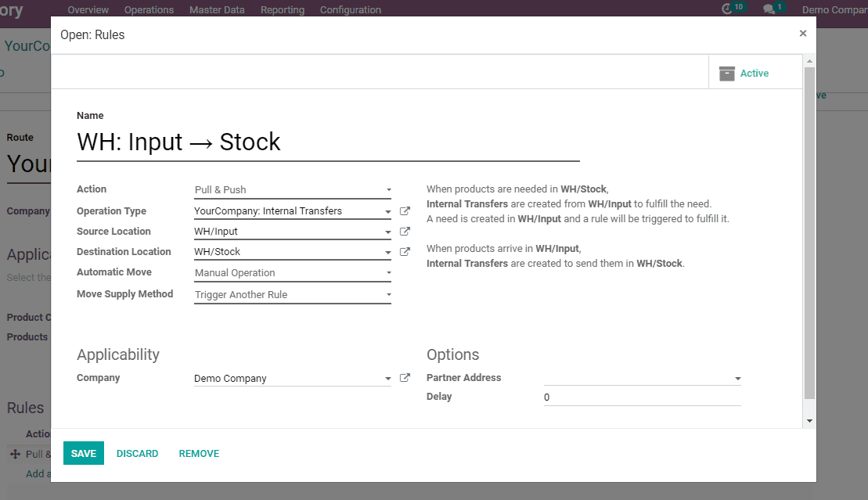Viewport: 868px width, 500px height.
Task: Edit the rule Name field
Action: [x=328, y=142]
